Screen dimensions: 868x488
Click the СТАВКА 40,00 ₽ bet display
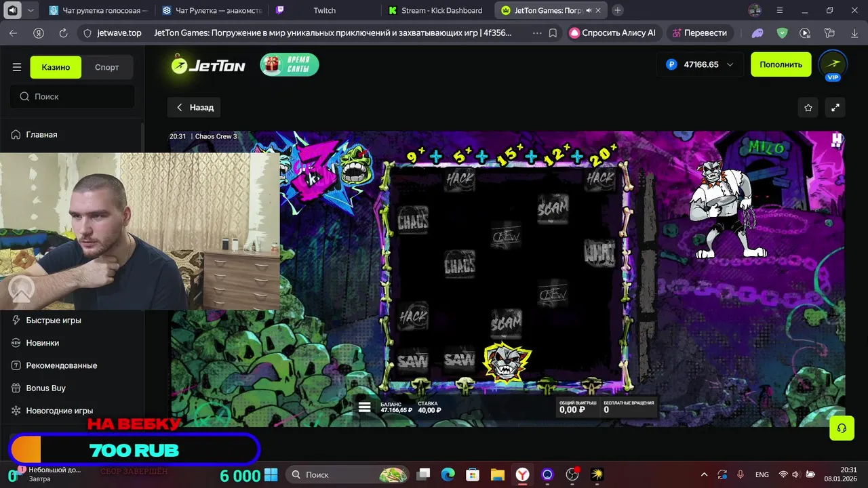429,407
